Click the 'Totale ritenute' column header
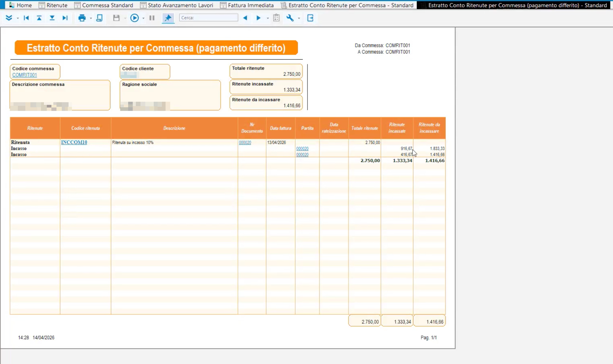The width and height of the screenshot is (613, 364). tap(365, 128)
